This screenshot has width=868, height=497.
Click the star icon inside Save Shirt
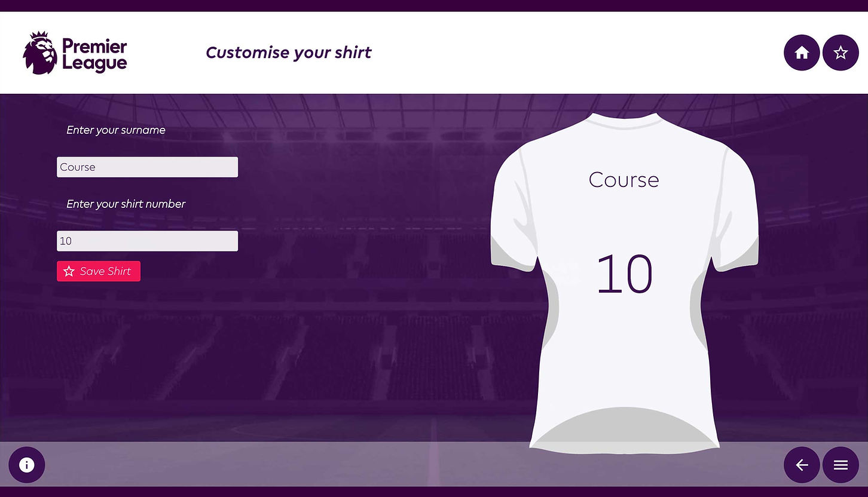click(x=69, y=271)
